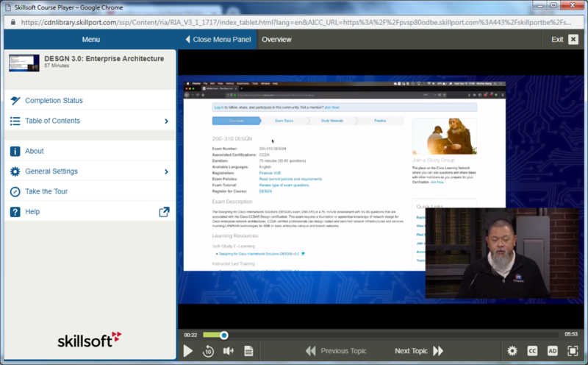Click the browser address bar URL

pyautogui.click(x=296, y=22)
